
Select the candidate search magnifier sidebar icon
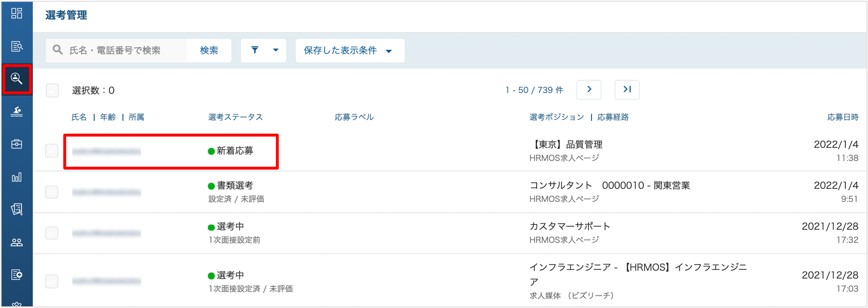(17, 79)
